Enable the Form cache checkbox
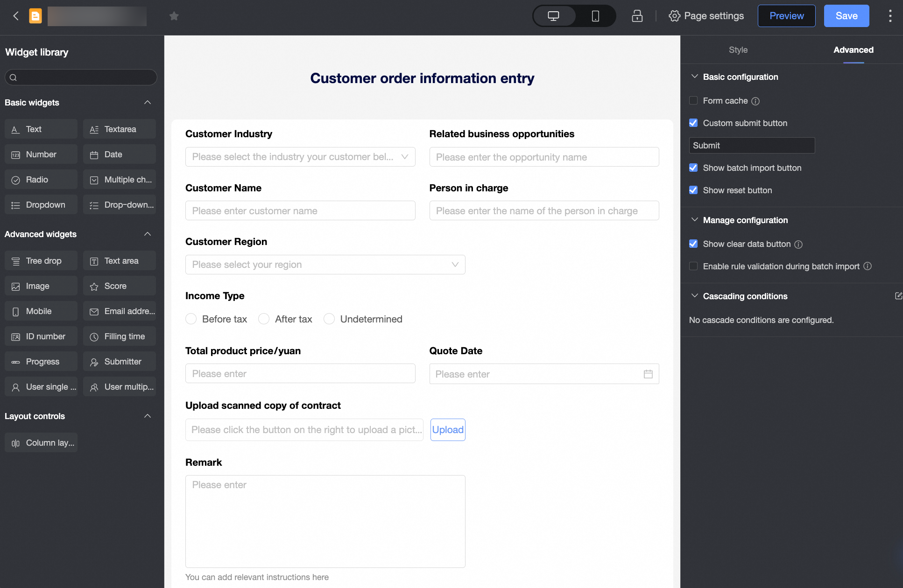903x588 pixels. [693, 101]
